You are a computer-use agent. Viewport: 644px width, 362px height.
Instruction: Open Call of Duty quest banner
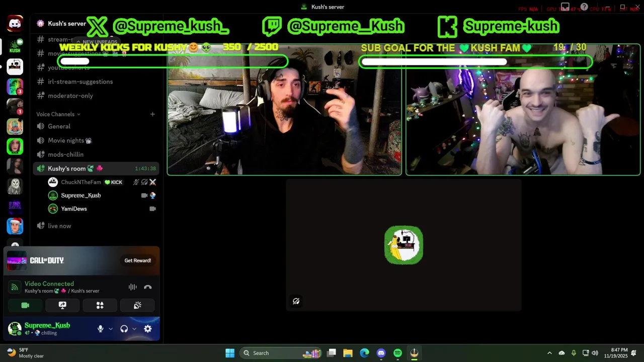pyautogui.click(x=82, y=261)
